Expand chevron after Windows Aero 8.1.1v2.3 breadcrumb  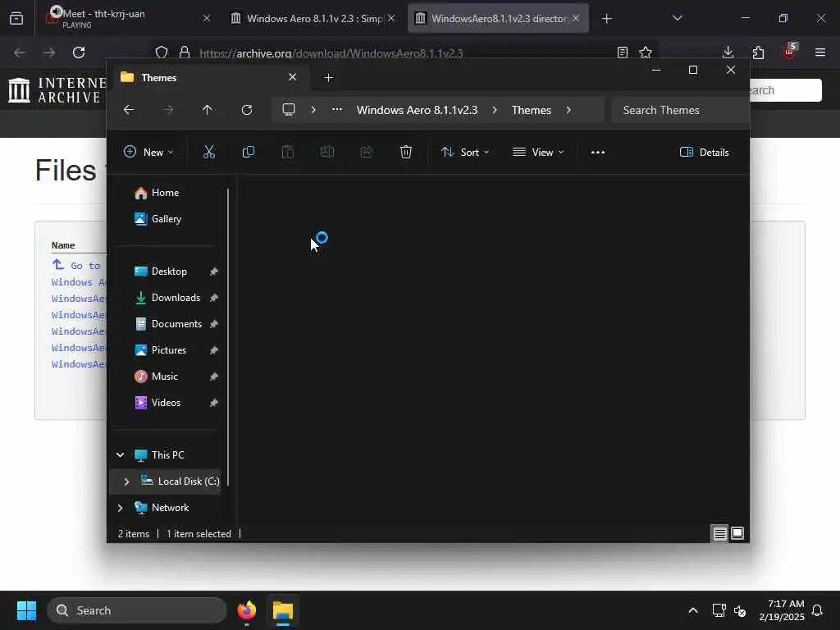[x=495, y=110]
